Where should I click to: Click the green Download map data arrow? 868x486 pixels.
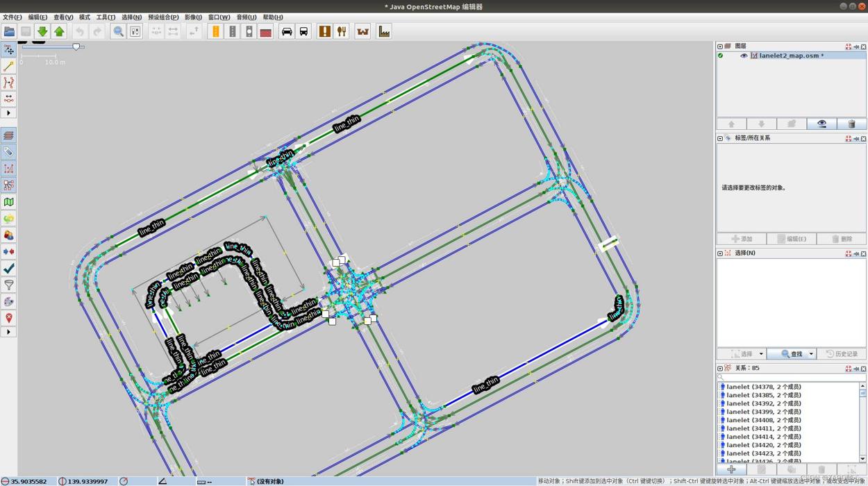click(42, 31)
